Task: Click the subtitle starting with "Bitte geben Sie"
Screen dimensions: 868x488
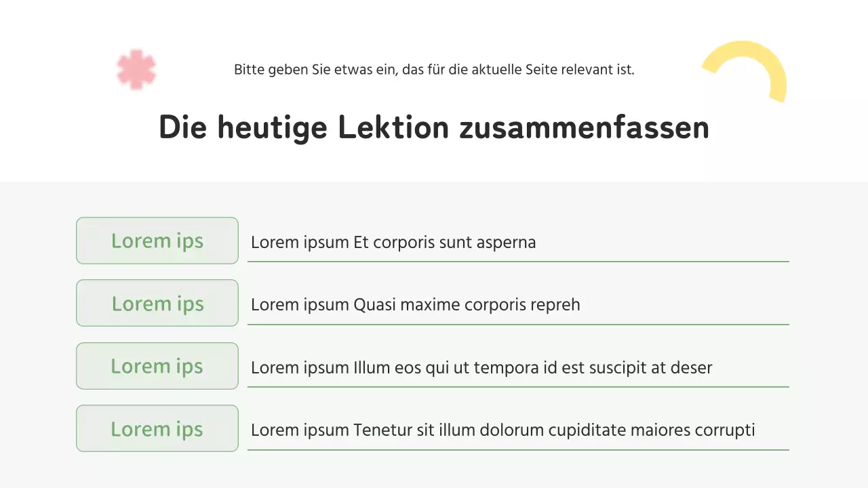Action: pyautogui.click(x=434, y=70)
